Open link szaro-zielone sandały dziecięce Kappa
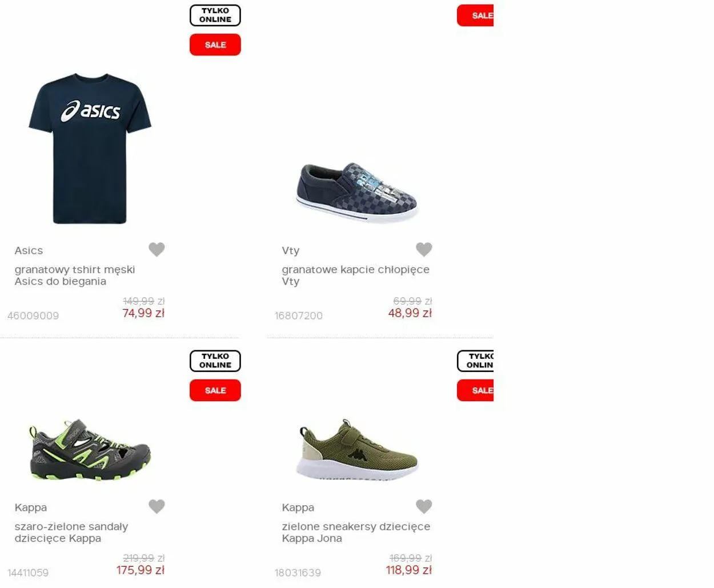This screenshot has height=588, width=714. tap(71, 533)
